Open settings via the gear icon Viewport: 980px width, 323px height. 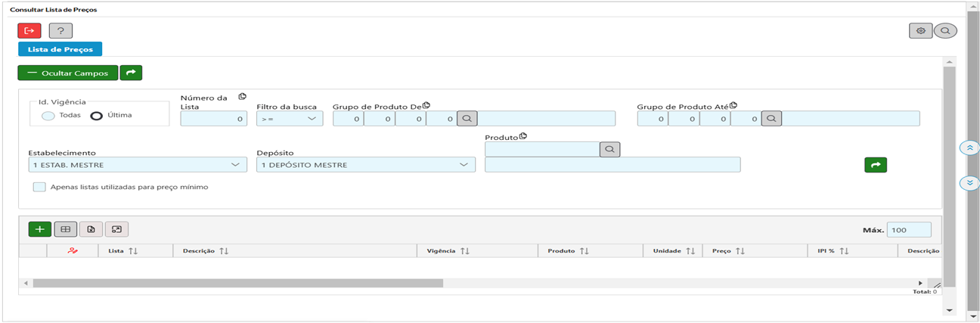click(x=920, y=30)
